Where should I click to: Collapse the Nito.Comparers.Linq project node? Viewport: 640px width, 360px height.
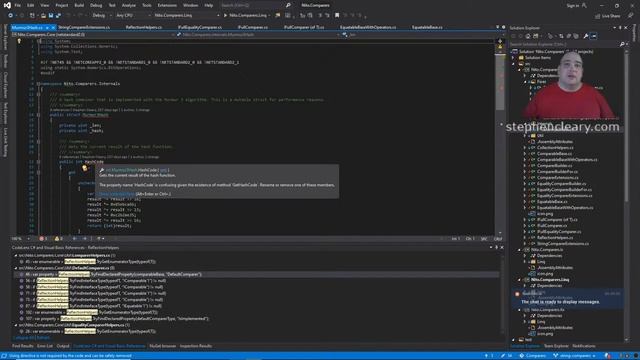(520, 280)
